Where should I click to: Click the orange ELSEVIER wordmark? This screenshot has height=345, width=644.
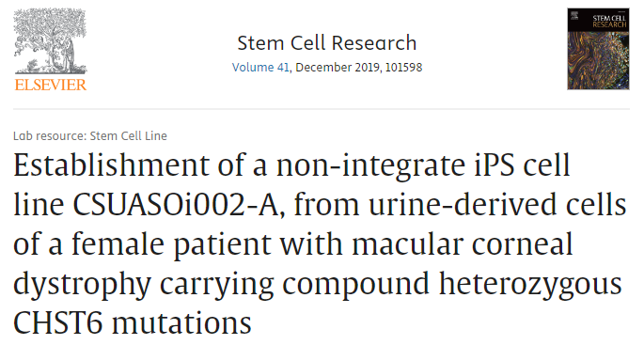pos(50,85)
